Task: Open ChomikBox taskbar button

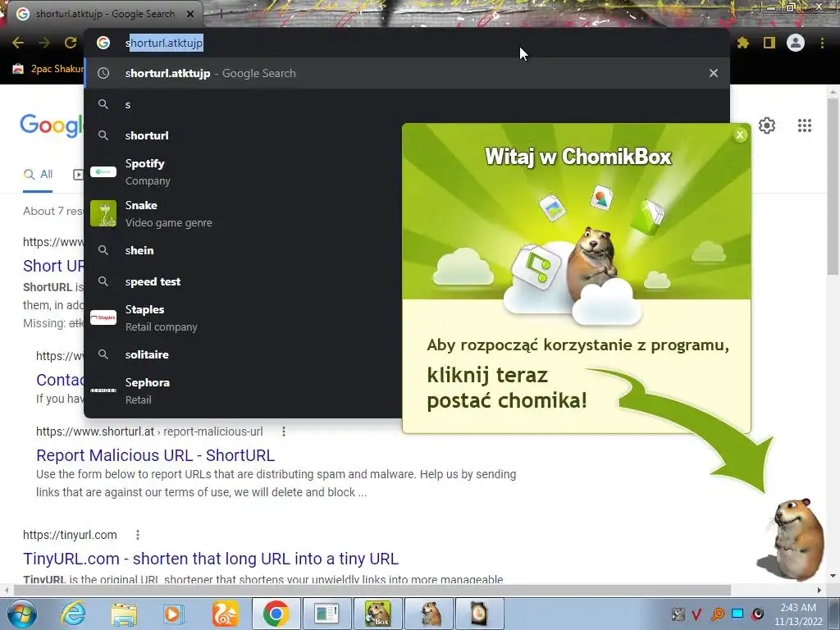Action: coord(377,614)
